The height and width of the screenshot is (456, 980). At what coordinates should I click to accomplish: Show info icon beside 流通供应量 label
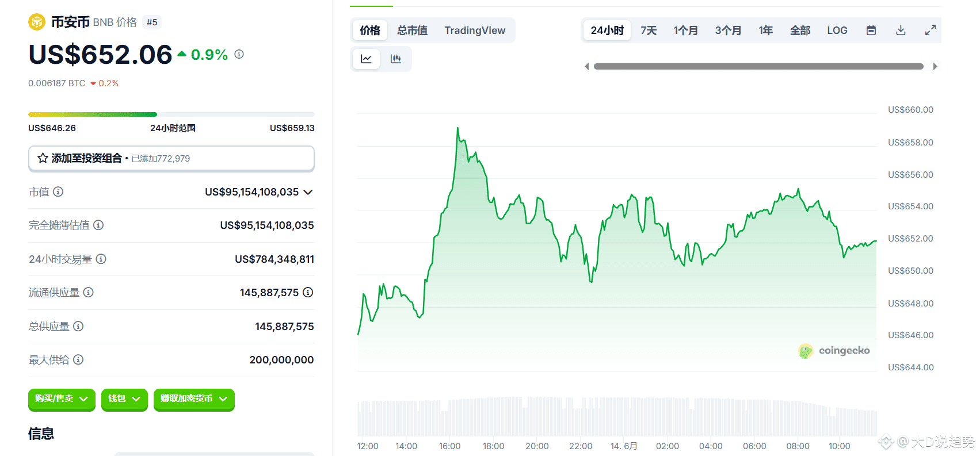[x=88, y=292]
